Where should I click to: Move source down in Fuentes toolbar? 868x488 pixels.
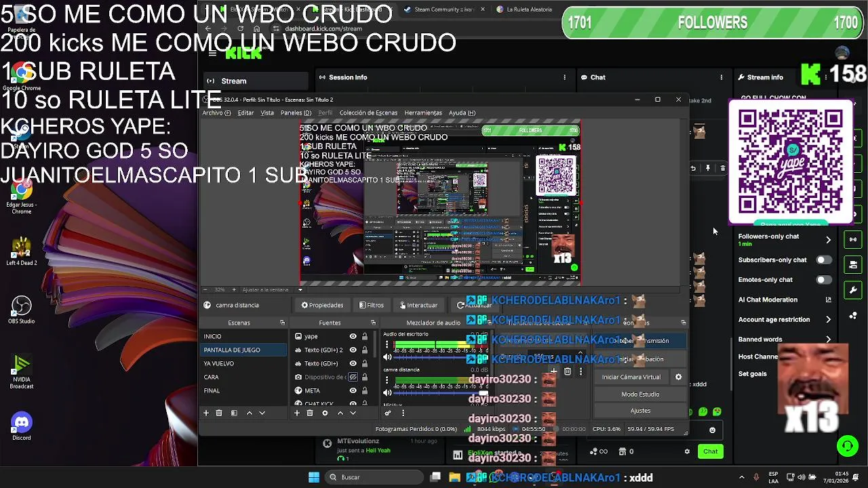353,413
